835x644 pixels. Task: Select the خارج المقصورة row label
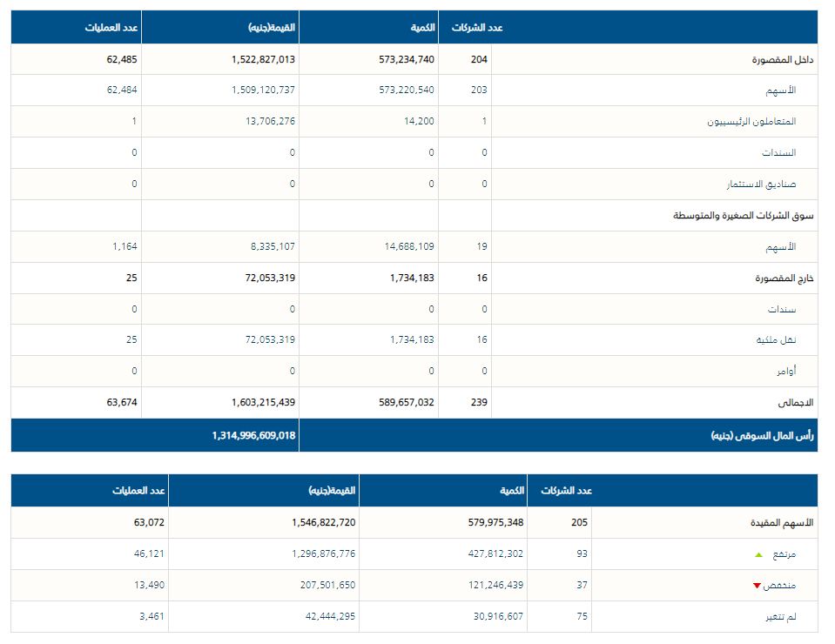(783, 278)
